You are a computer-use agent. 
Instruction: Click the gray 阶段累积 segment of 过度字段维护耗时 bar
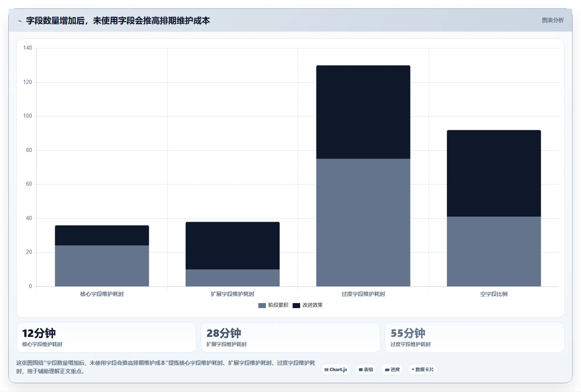tap(363, 223)
